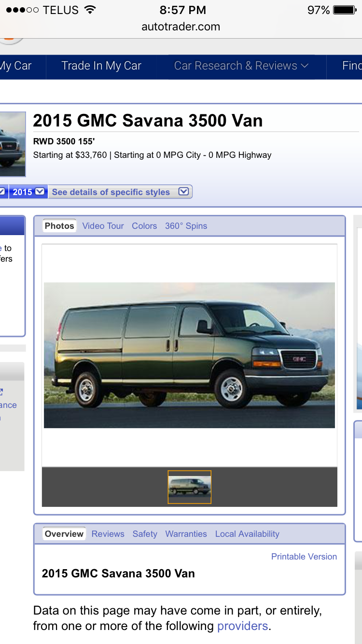This screenshot has width=362, height=644.
Task: Select the Photos tab
Action: click(x=59, y=226)
